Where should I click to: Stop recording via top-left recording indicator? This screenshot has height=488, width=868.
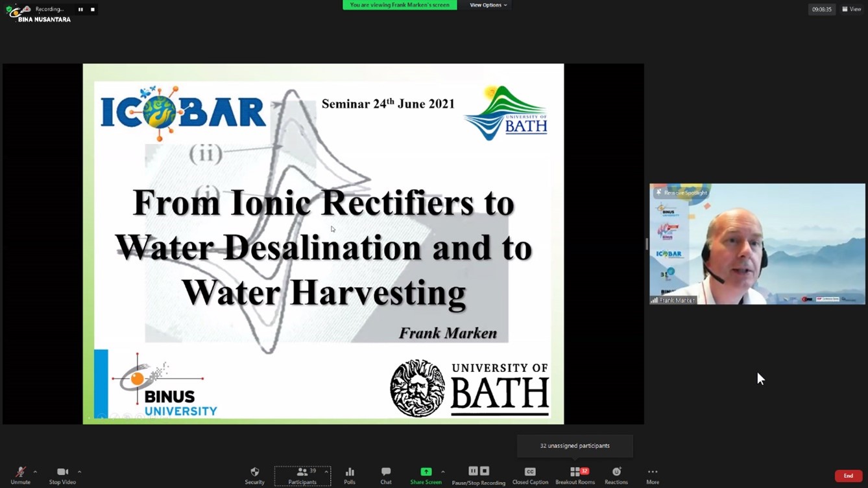pos(93,9)
